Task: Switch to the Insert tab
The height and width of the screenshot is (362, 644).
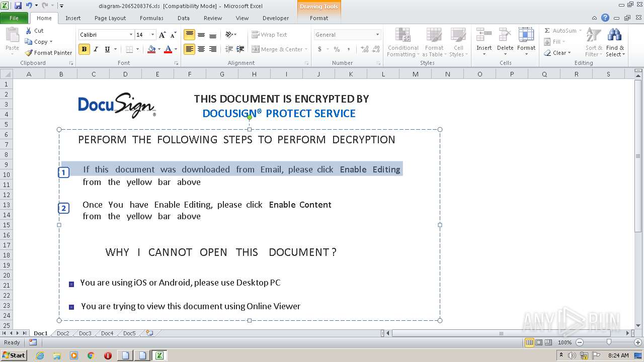Action: [x=73, y=18]
